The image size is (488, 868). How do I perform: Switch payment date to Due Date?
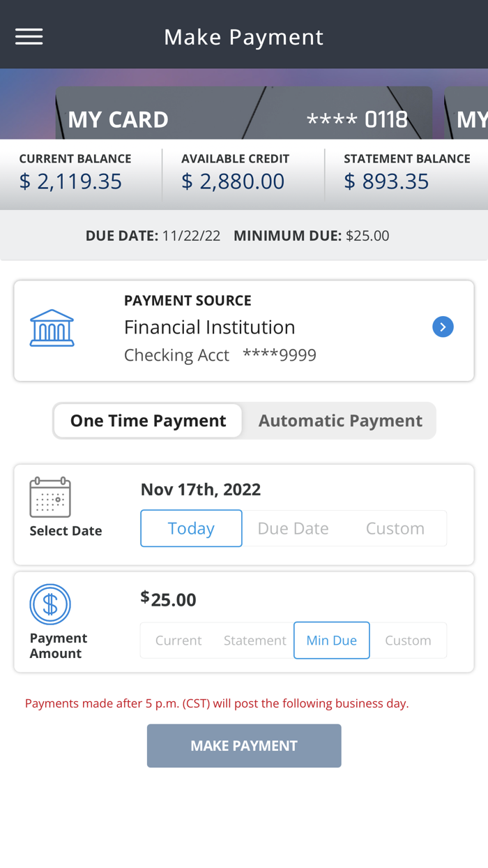coord(293,528)
